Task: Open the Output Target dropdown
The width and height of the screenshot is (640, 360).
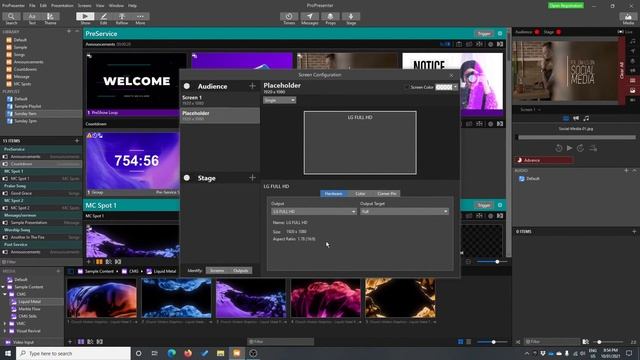Action: pos(404,211)
